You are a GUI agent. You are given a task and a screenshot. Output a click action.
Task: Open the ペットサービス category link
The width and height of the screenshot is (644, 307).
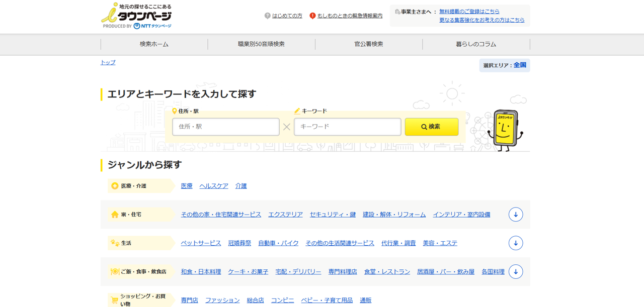coord(201,243)
